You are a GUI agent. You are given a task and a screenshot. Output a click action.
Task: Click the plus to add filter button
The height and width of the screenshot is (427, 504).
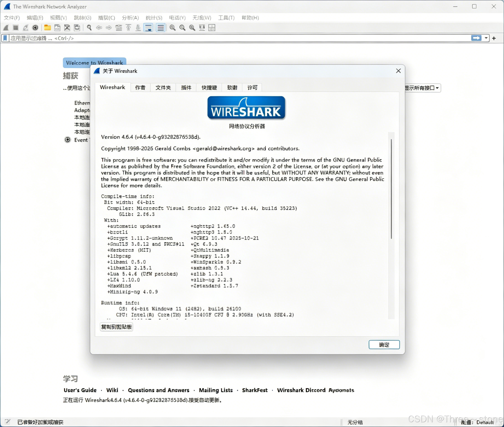pyautogui.click(x=494, y=38)
